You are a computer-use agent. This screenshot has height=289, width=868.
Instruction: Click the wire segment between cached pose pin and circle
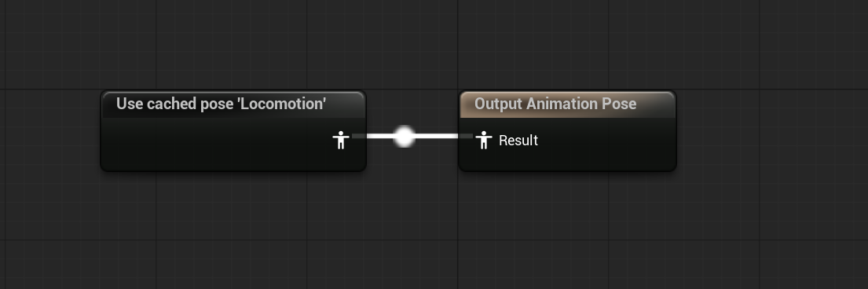[x=379, y=136]
